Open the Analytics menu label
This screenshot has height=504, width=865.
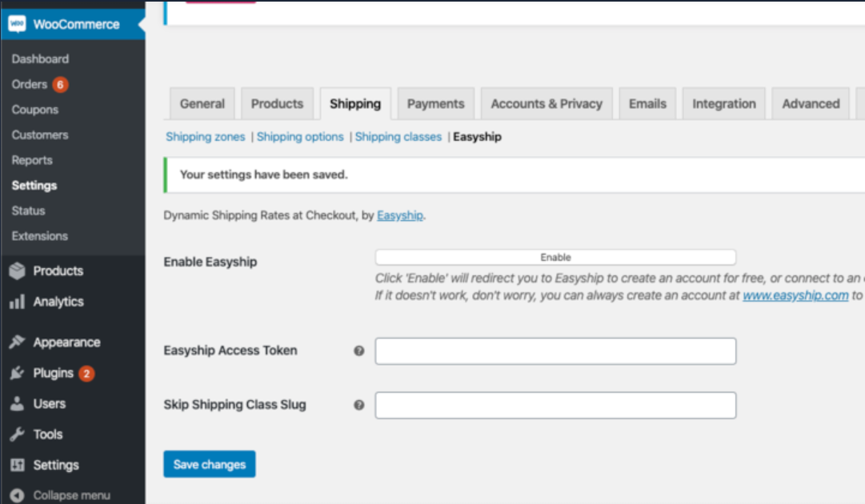[x=58, y=302]
